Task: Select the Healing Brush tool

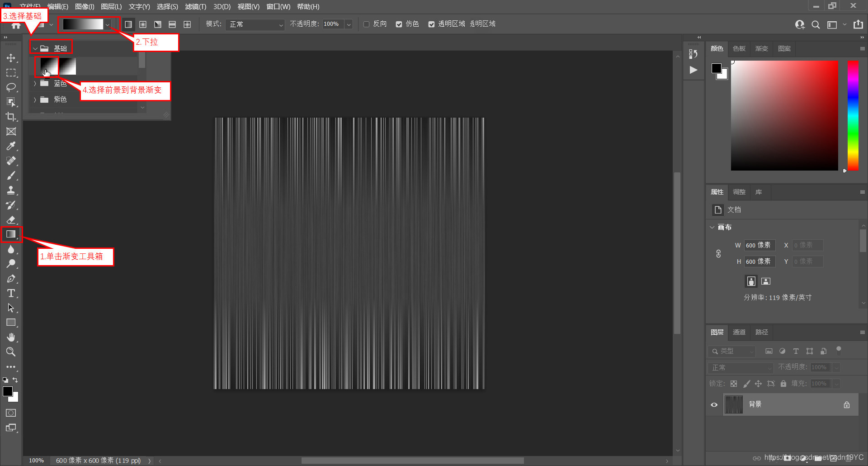Action: click(x=11, y=161)
